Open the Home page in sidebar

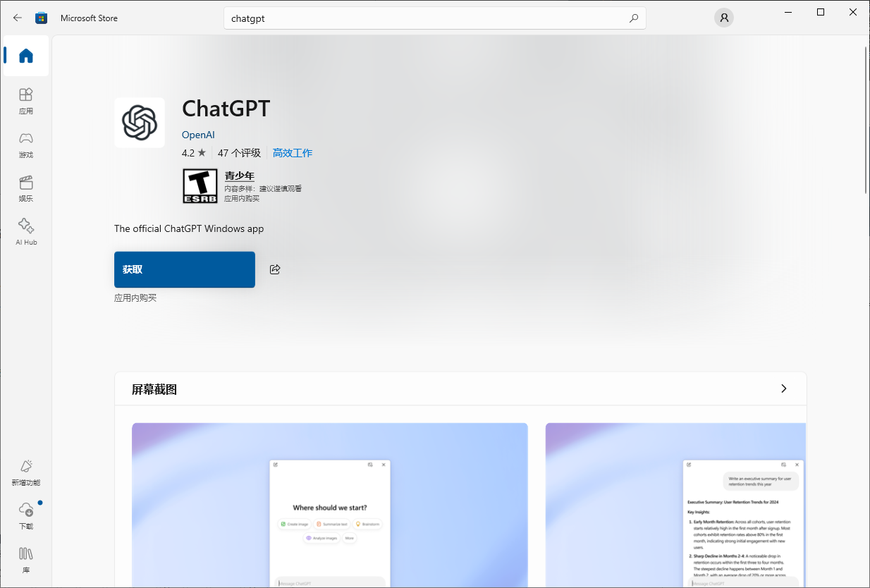[x=26, y=56]
